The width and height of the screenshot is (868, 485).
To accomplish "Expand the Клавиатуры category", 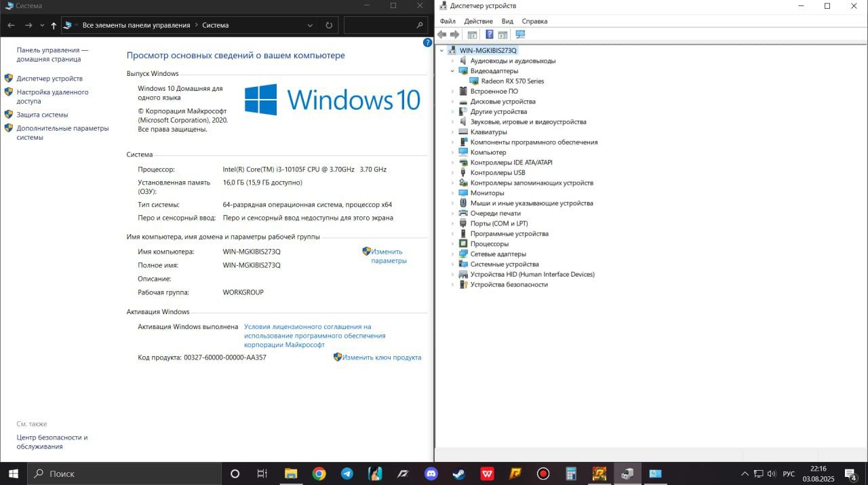I will 453,132.
